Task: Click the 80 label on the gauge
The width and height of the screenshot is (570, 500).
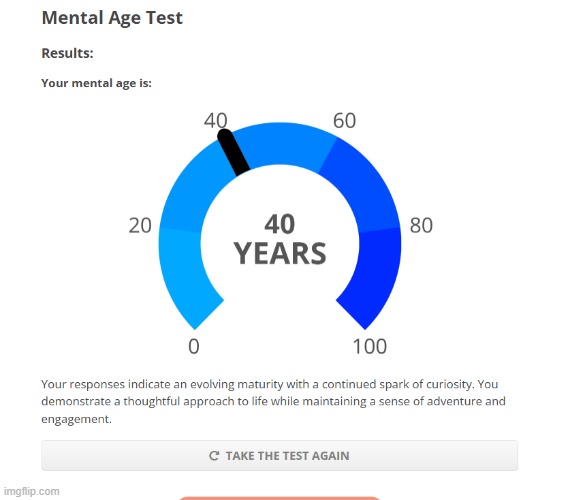Action: point(421,225)
